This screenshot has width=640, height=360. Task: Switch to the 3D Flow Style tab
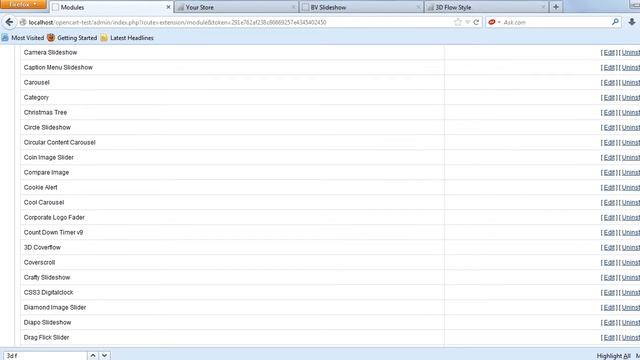(x=487, y=7)
